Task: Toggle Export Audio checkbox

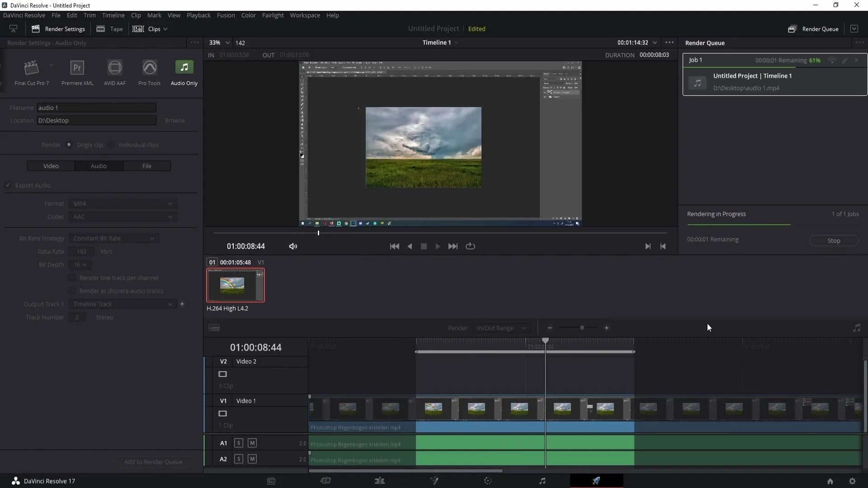Action: [9, 185]
